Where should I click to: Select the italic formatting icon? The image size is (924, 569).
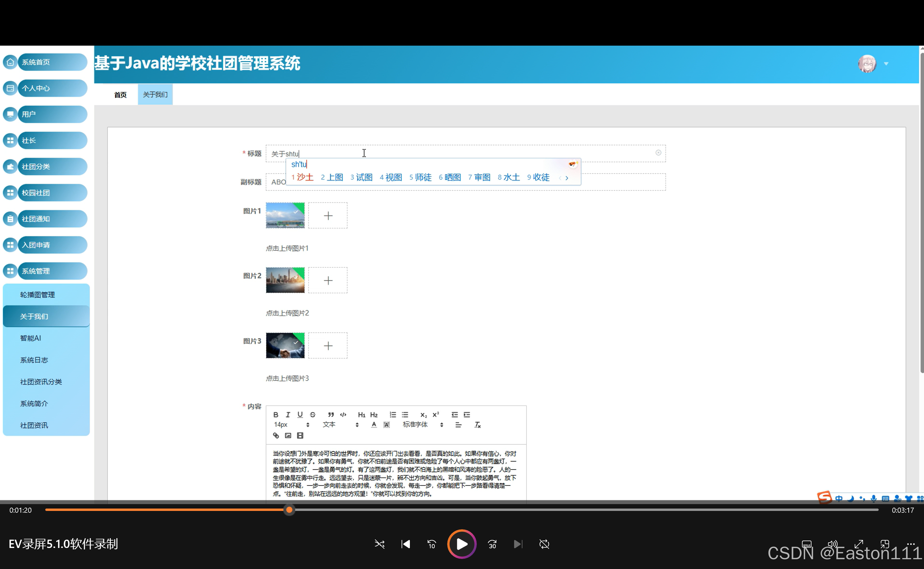[288, 414]
